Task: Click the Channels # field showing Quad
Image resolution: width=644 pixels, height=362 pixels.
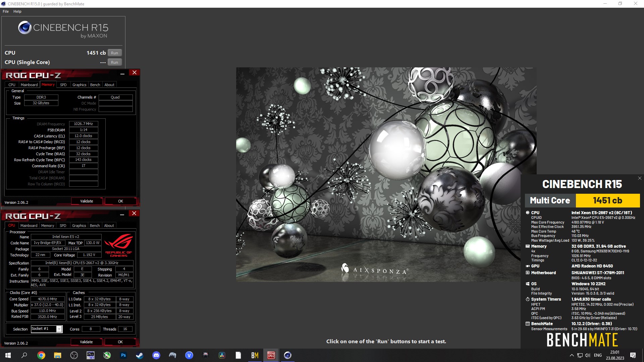Action: click(x=115, y=97)
